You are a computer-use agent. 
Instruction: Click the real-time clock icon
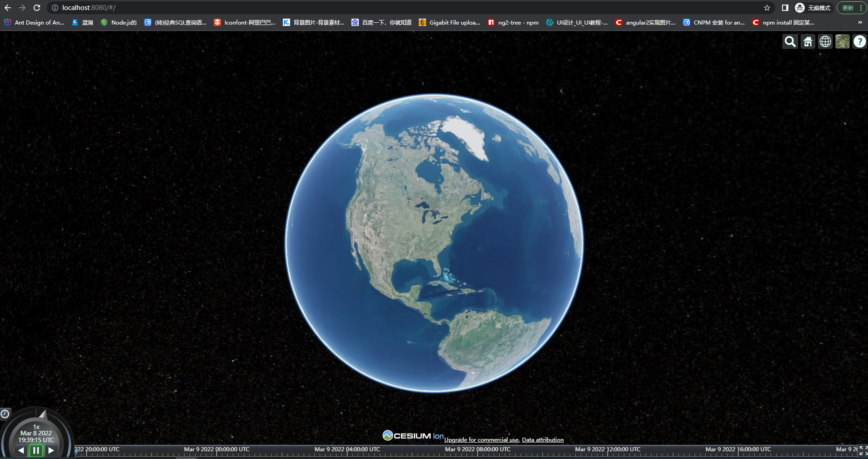click(5, 414)
